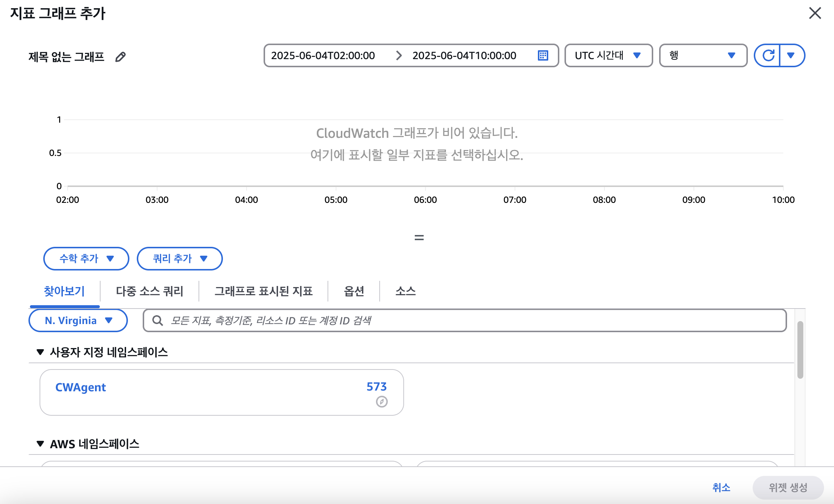834x504 pixels.
Task: Click the 수학 추가 button
Action: tap(86, 259)
